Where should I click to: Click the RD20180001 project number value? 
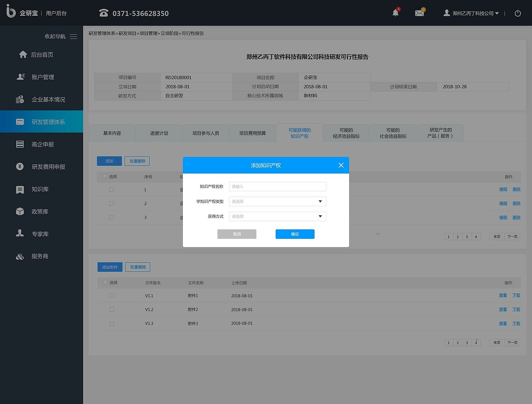tap(178, 78)
